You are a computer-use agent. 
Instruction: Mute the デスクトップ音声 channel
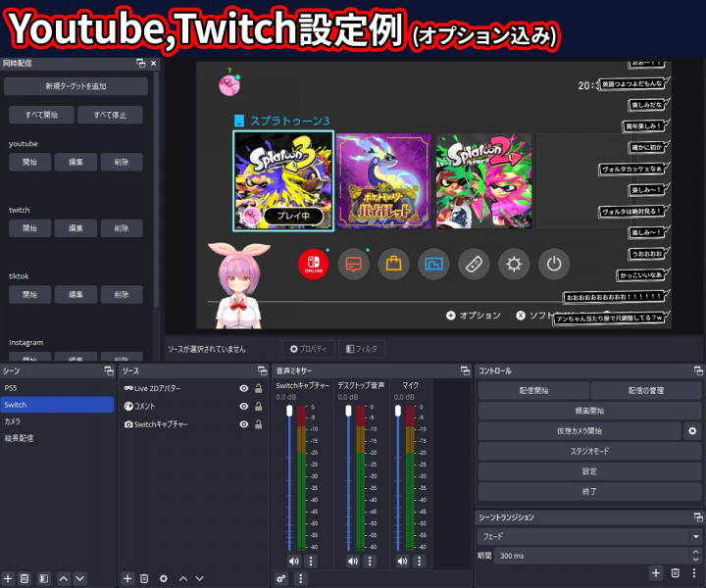[353, 561]
